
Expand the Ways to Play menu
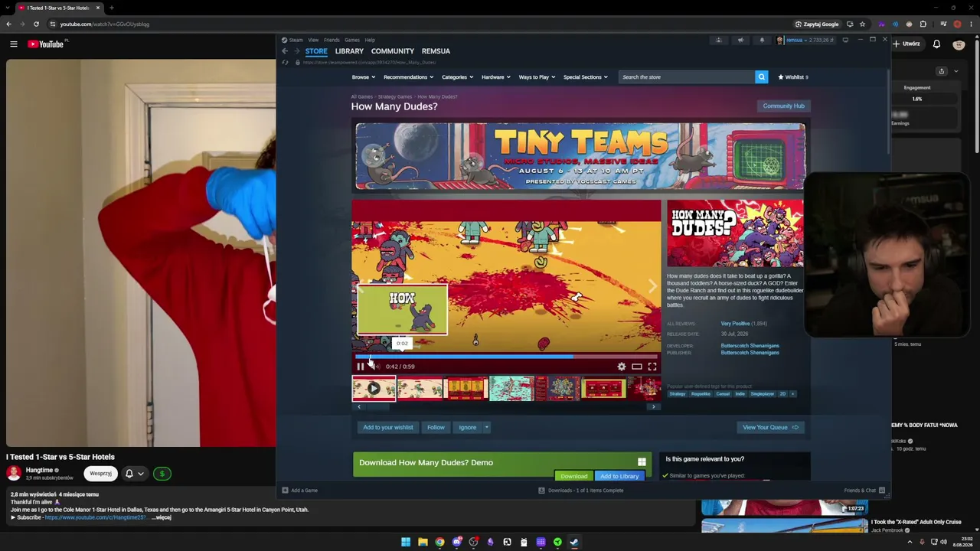tap(537, 77)
